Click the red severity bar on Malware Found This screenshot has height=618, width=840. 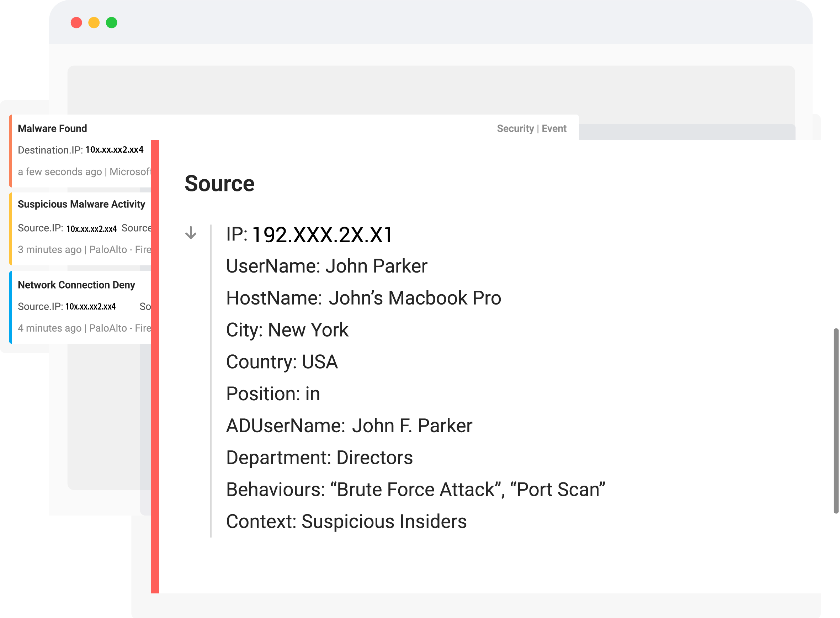click(11, 150)
